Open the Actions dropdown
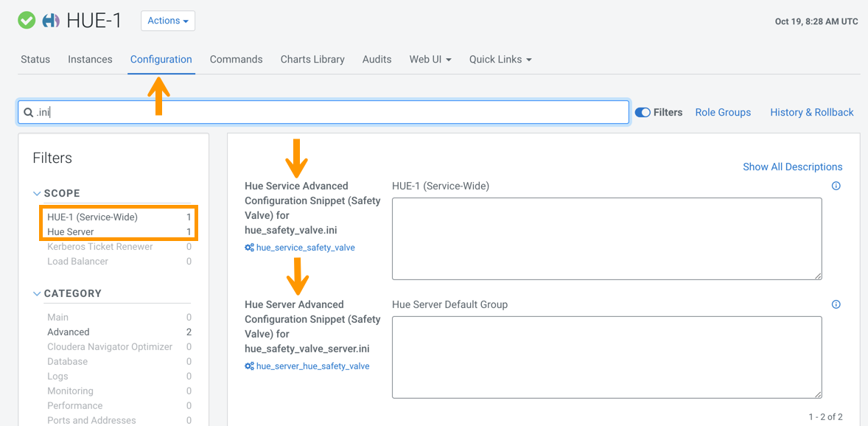868x426 pixels. 168,21
